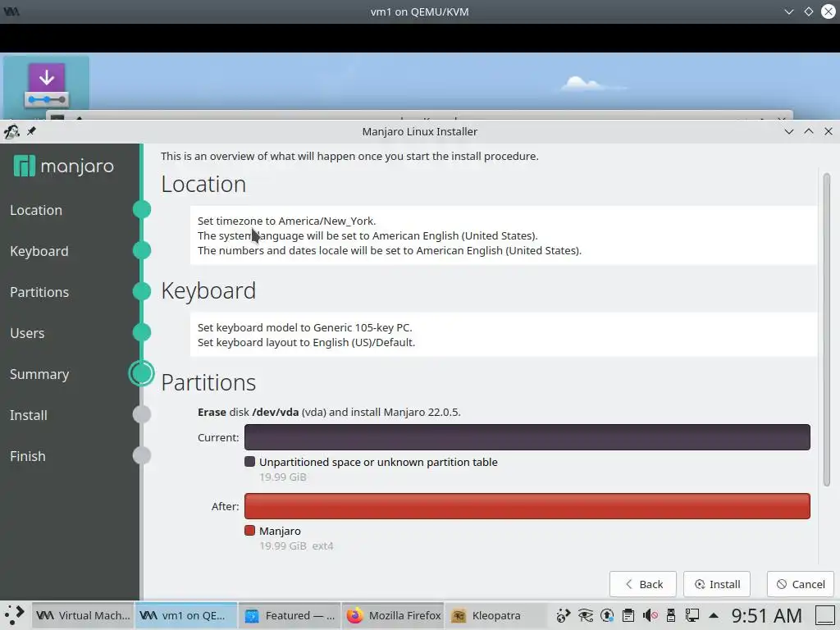This screenshot has height=630, width=840.
Task: Click the Manjaro logo in the sidebar
Action: 63,166
